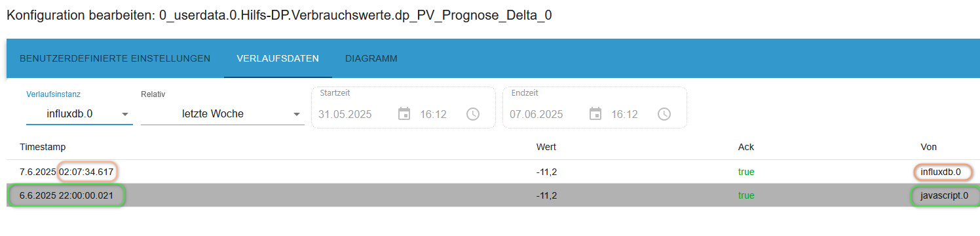
Task: Open the start time clock icon
Action: (473, 114)
